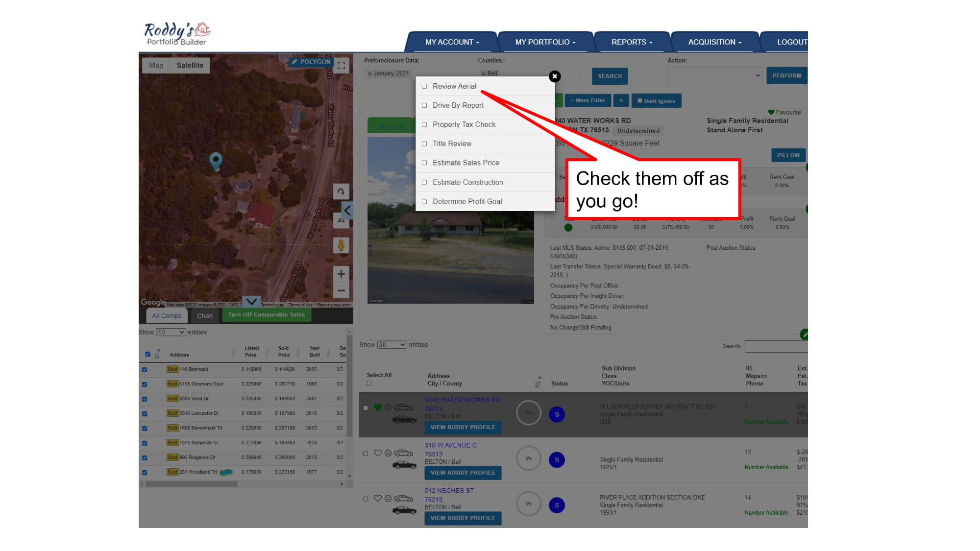Screen dimensions: 980x551
Task: Open the 512 NECHES ST address link
Action: coord(449,491)
